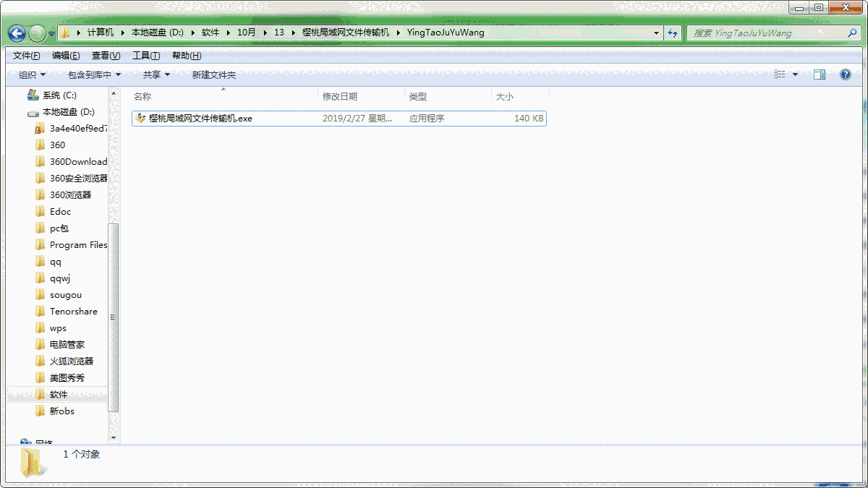Viewport: 868px width, 488px height.
Task: Open the 编辑(E) menu
Action: point(66,56)
